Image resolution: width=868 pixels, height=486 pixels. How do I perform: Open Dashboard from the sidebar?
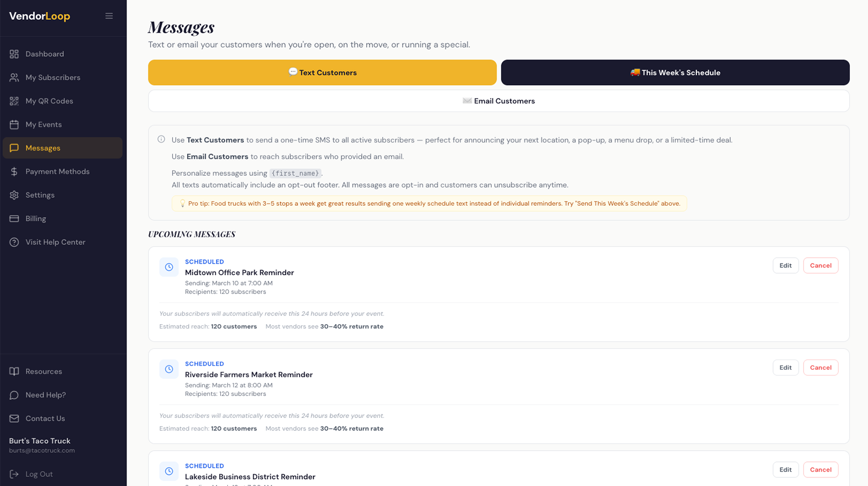63,54
